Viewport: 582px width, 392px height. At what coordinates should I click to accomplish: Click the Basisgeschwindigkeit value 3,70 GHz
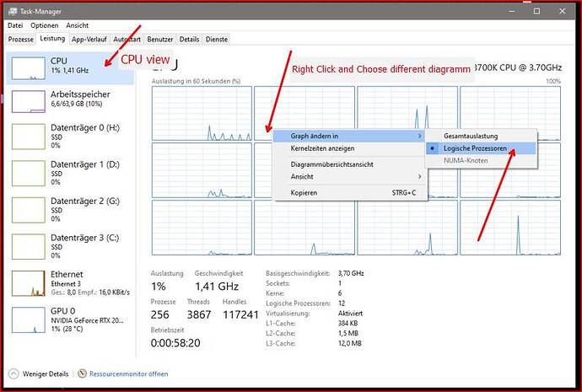tap(351, 273)
